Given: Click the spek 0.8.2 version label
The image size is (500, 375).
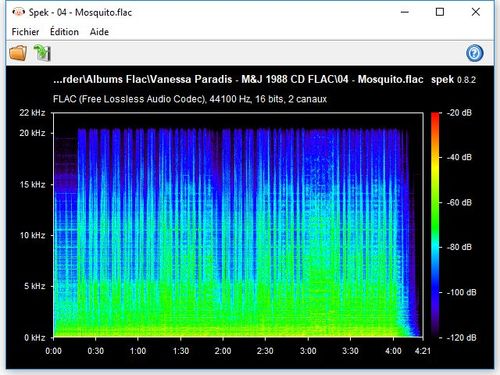Looking at the screenshot, I should click(x=453, y=80).
